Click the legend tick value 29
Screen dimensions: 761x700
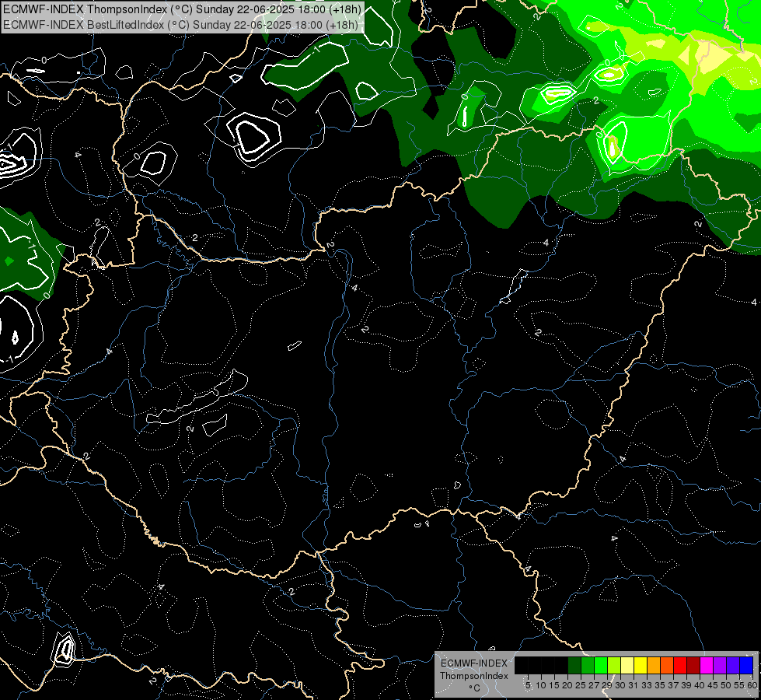pyautogui.click(x=606, y=685)
